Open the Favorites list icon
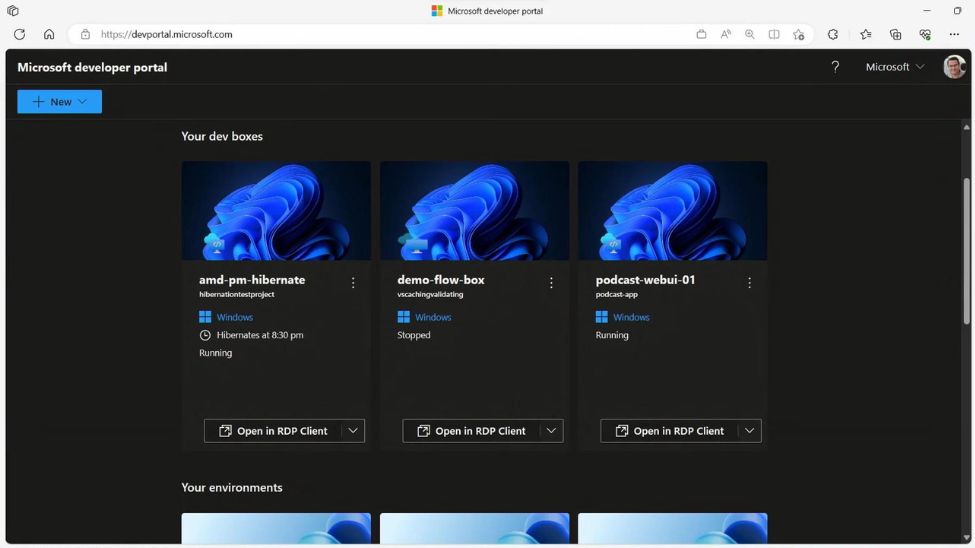The width and height of the screenshot is (975, 548). [866, 34]
